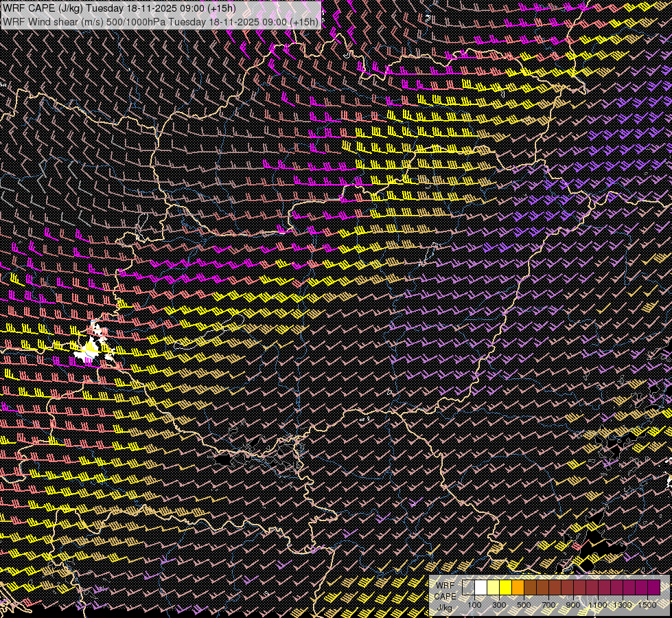Image resolution: width=672 pixels, height=618 pixels.
Task: Click the title line 'WRF CAPE (J/kg) Tuesday 18-11-2025 09:00 (+15h)'
Action: click(119, 8)
